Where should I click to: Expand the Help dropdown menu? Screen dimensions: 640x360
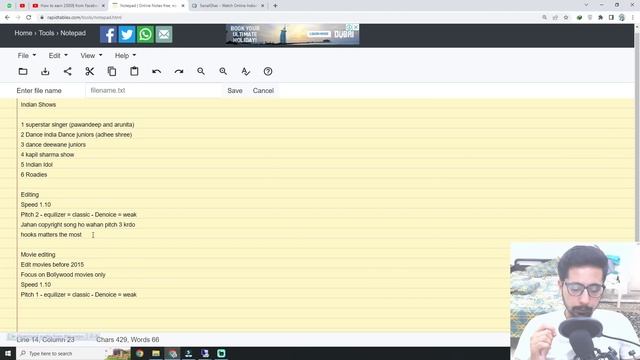point(125,56)
